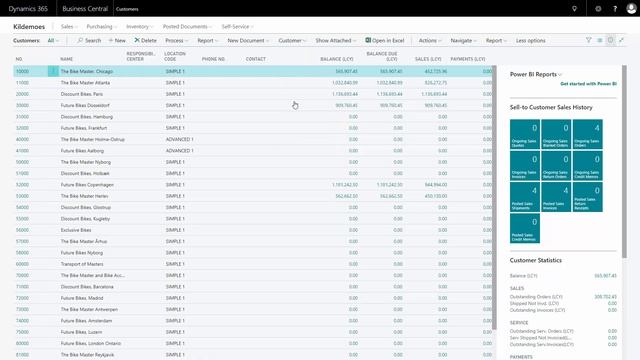Open the Help question mark icon
Viewport: 640px width, 360px height.
(615, 9)
